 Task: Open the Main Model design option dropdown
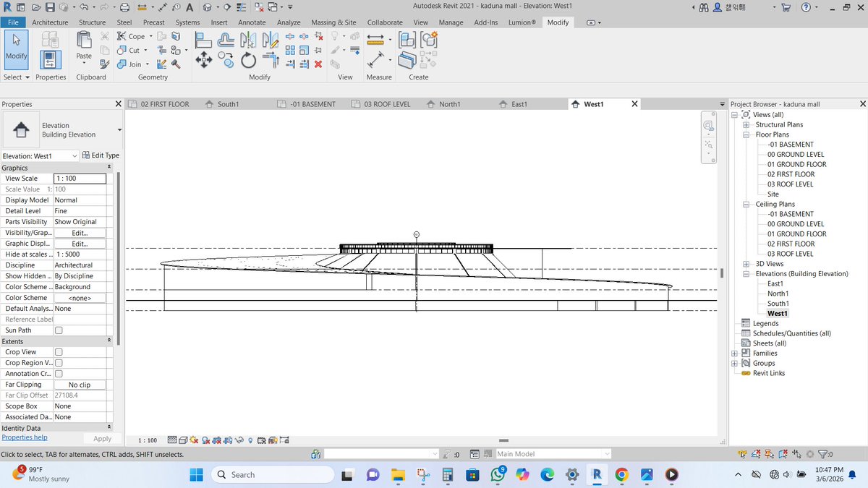[607, 454]
